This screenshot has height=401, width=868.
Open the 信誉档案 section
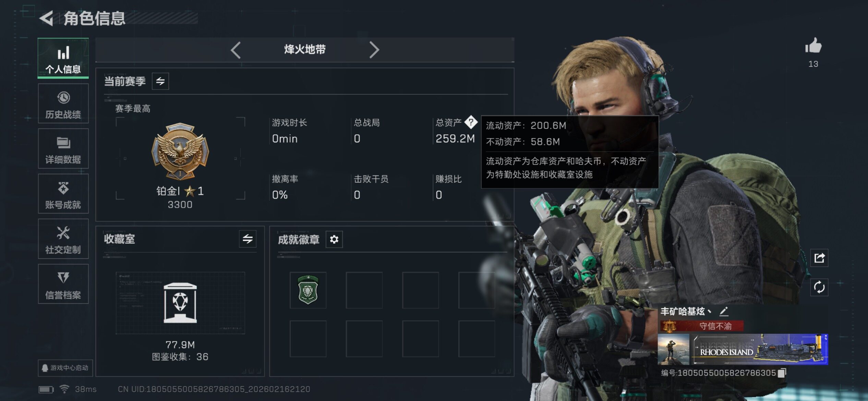[x=63, y=284]
